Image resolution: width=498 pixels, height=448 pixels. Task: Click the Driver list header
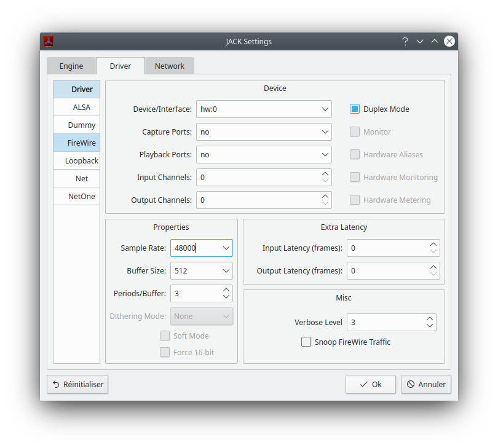[x=76, y=89]
